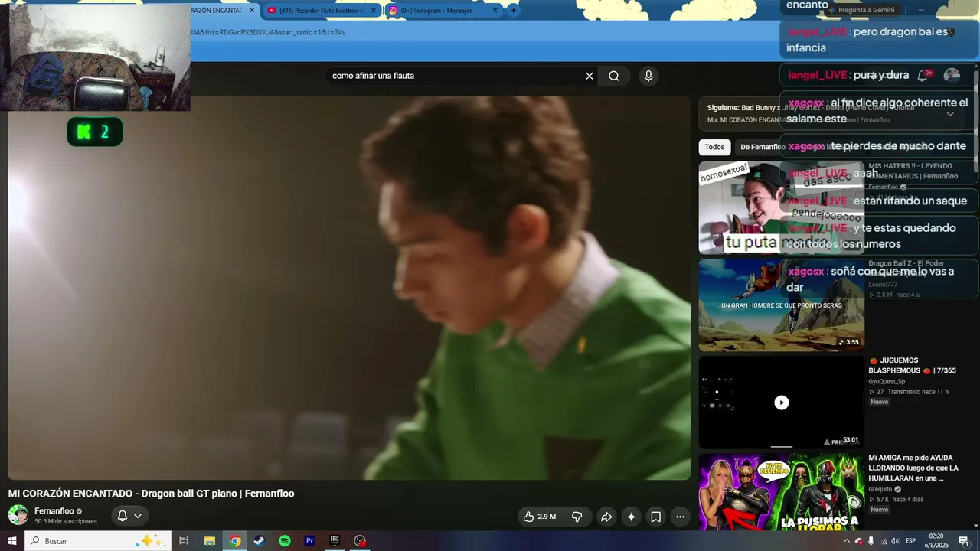Image resolution: width=980 pixels, height=551 pixels.
Task: Open the Fernanfloo channel name link
Action: [54, 511]
